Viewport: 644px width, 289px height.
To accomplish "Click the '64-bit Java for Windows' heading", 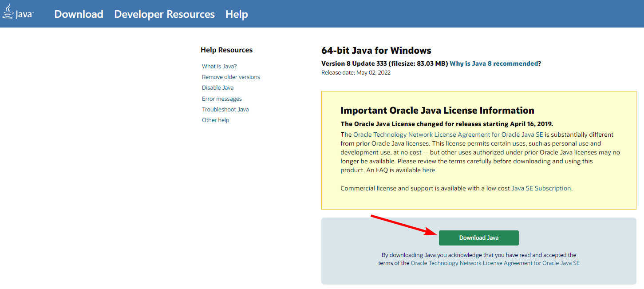I will (x=376, y=50).
